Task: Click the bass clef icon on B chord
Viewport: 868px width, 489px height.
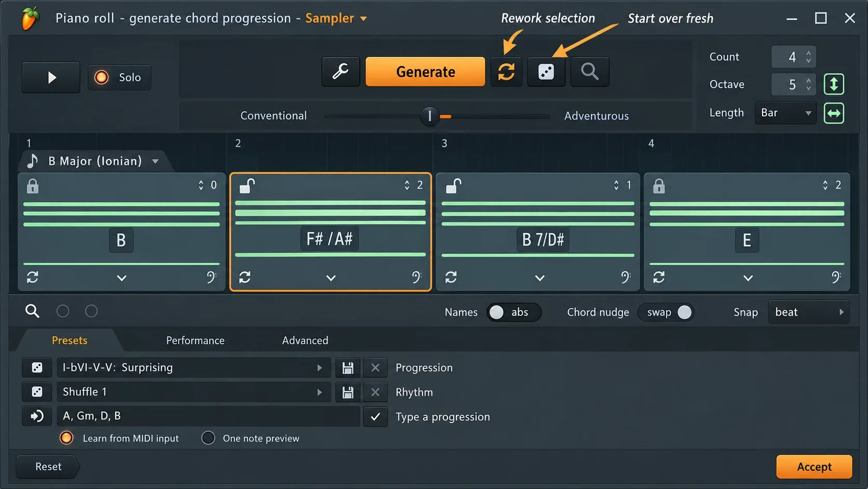Action: point(211,277)
